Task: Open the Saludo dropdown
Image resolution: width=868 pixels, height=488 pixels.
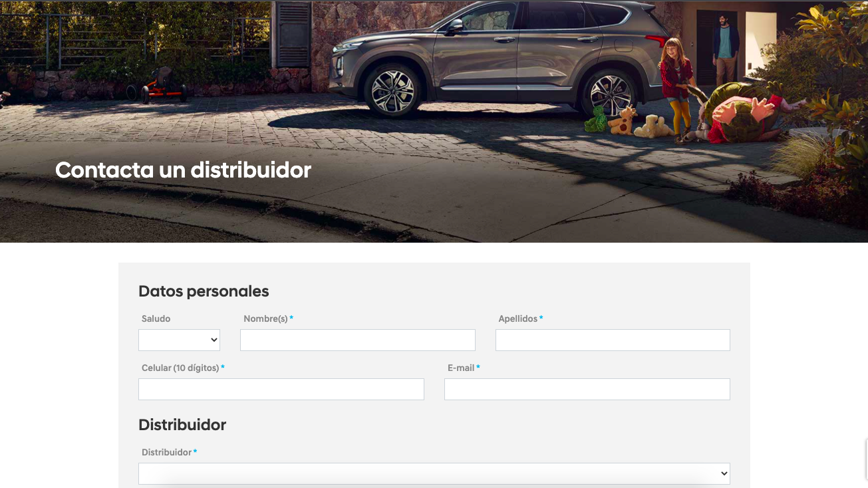Action: [x=179, y=340]
